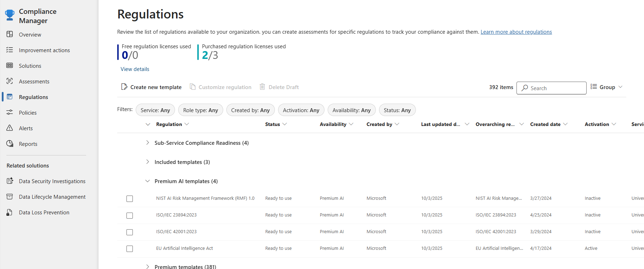Click the Data Lifecycle Management icon
Screen dimensions: 644x269
click(x=10, y=197)
